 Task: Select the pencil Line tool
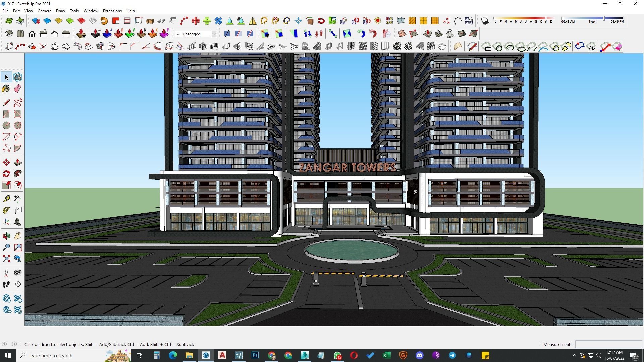(6, 103)
